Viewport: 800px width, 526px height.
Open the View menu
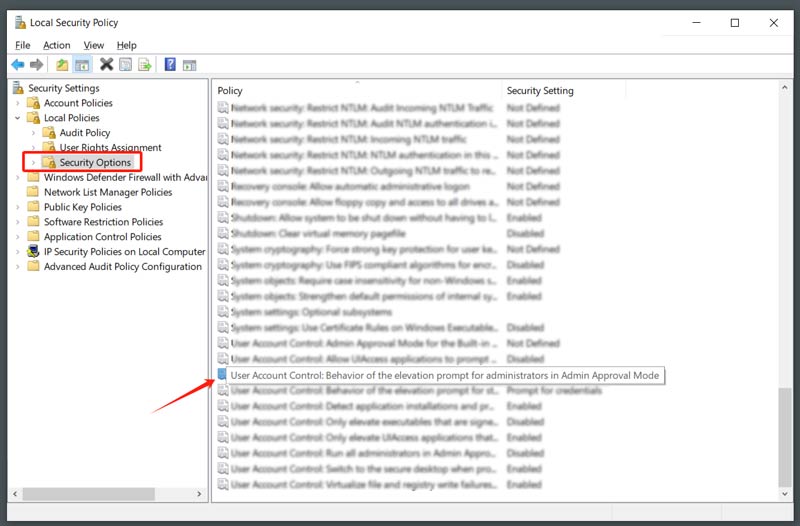93,45
